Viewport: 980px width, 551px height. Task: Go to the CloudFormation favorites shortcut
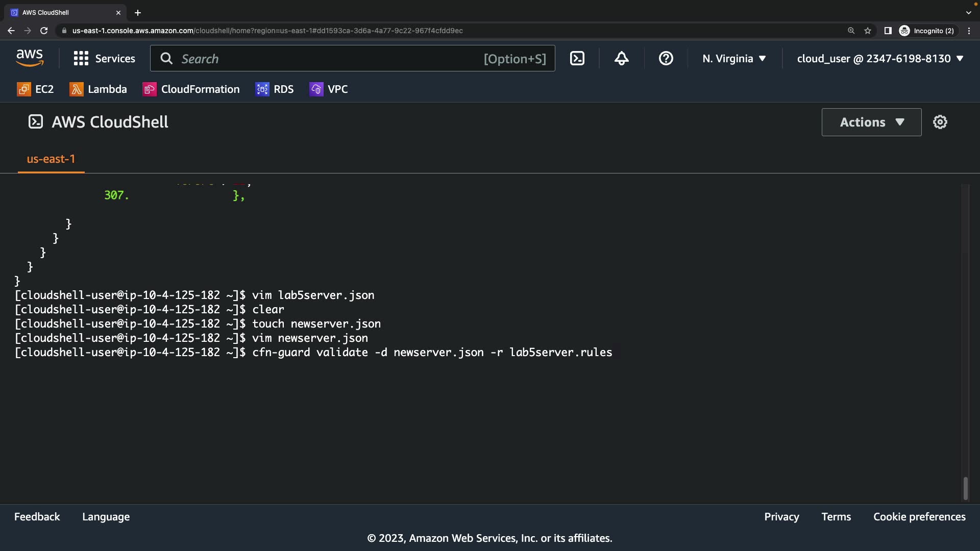pyautogui.click(x=191, y=89)
